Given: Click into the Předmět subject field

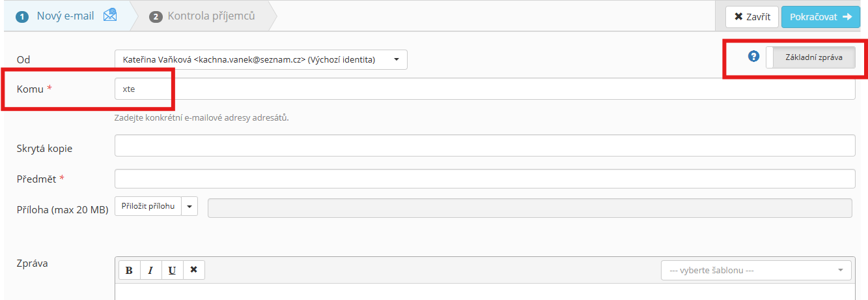Looking at the screenshot, I should pyautogui.click(x=484, y=179).
